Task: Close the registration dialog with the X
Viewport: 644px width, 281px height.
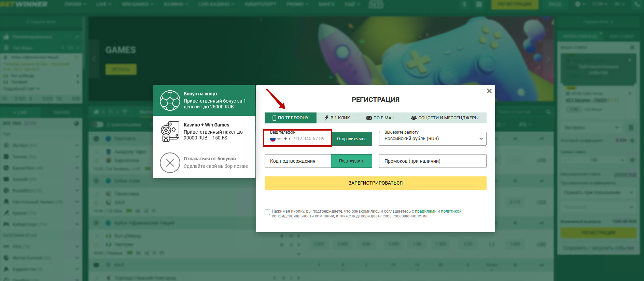Action: click(x=489, y=91)
